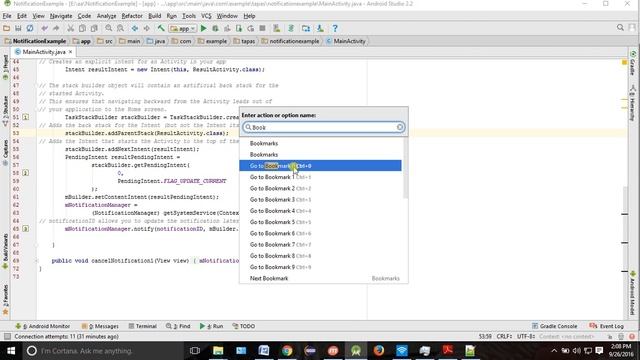Image resolution: width=640 pixels, height=360 pixels.
Task: Click NotificationExample breadcrumb
Action: coord(36,41)
